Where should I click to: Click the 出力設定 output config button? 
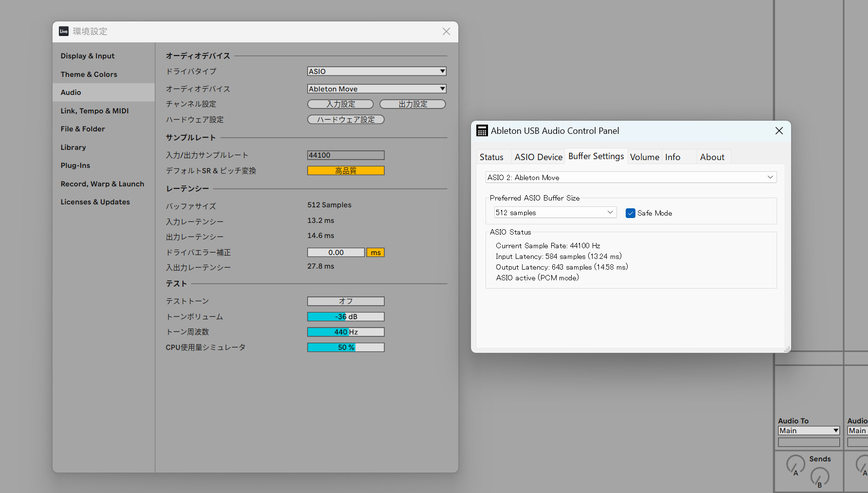tap(413, 104)
